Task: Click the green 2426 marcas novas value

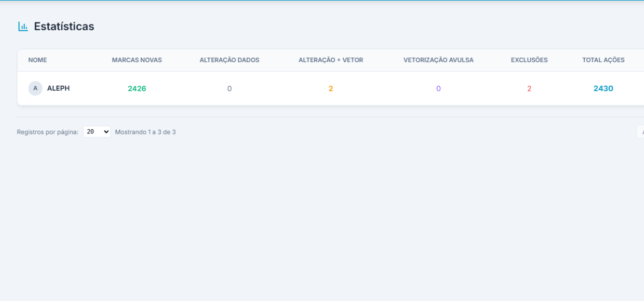Action: coord(137,89)
